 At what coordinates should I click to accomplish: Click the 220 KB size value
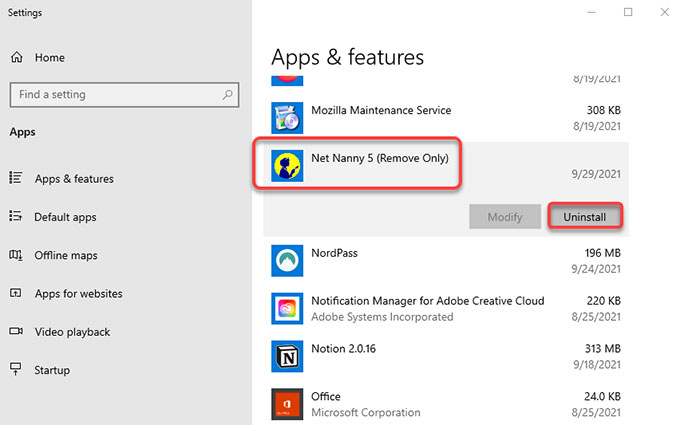pos(603,301)
